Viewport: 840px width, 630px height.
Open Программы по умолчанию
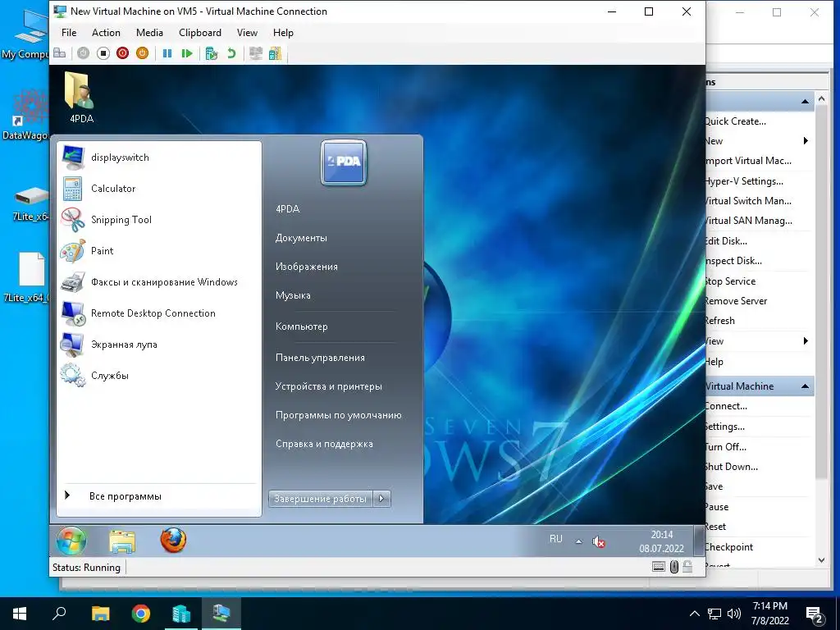coord(338,415)
